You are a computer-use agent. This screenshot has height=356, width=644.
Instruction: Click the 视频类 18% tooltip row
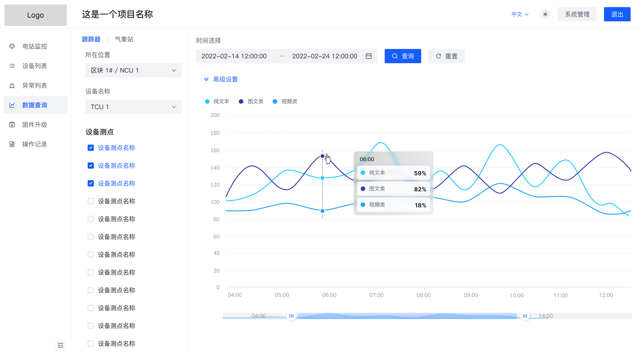[394, 205]
